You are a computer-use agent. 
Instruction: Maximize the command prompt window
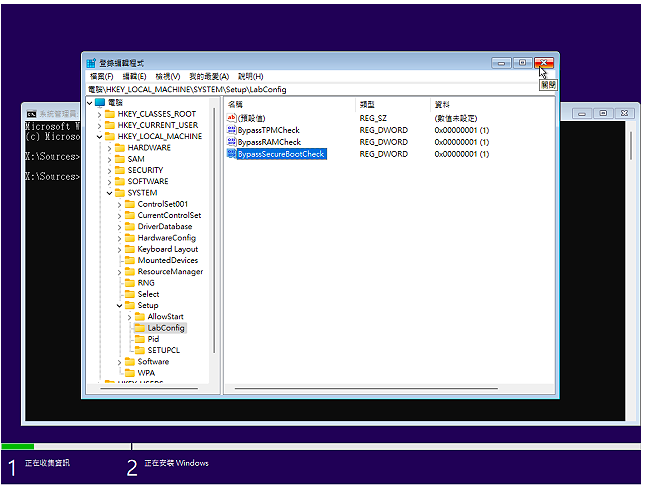click(x=603, y=113)
